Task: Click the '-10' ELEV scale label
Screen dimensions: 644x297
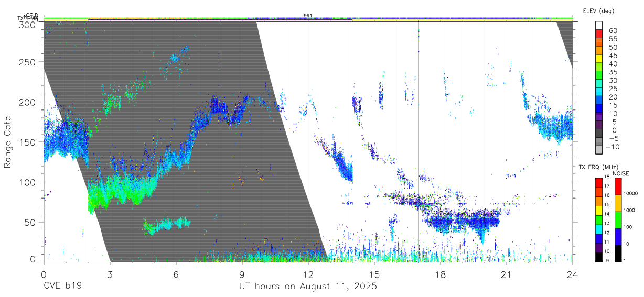Action: (x=611, y=147)
